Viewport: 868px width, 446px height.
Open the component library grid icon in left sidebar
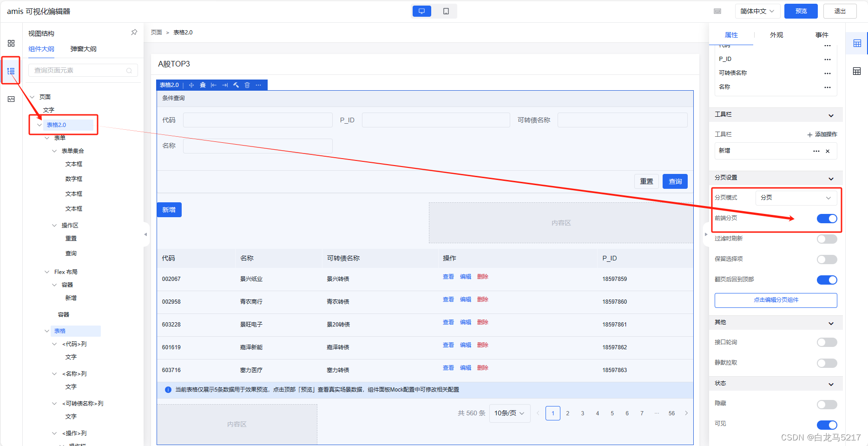click(x=11, y=43)
